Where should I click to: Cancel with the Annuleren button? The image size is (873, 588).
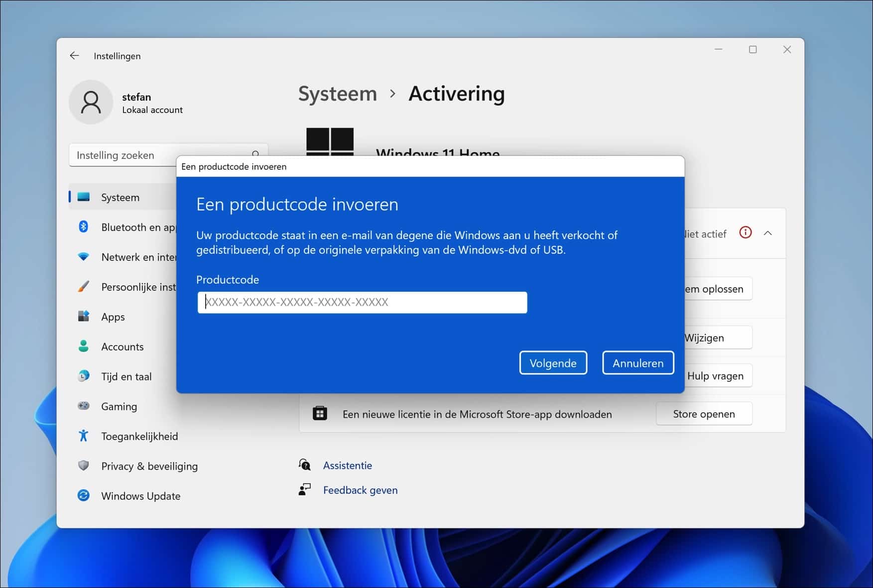638,362
